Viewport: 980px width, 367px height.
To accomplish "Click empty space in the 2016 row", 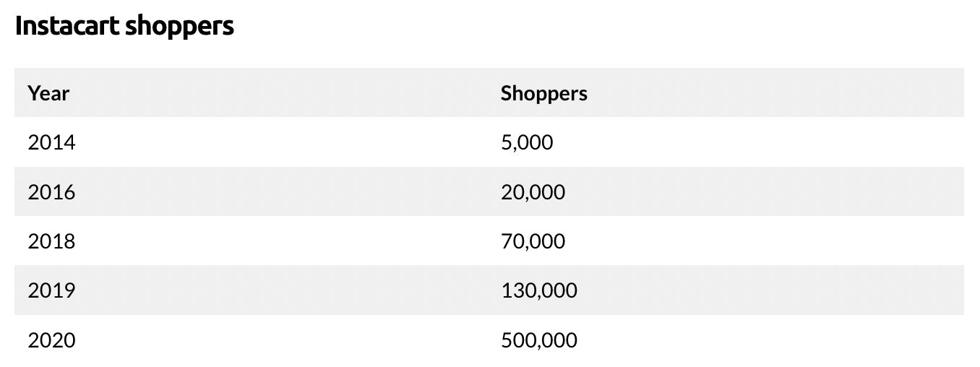I will pos(289,192).
